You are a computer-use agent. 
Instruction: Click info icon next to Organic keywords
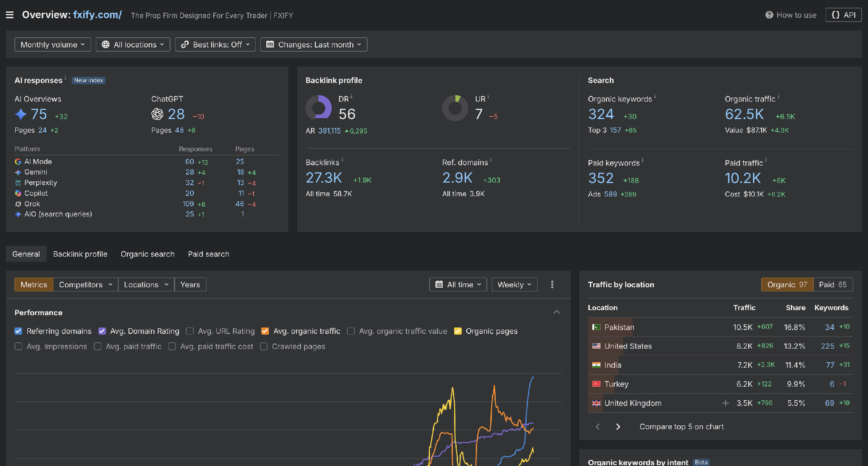coord(655,97)
